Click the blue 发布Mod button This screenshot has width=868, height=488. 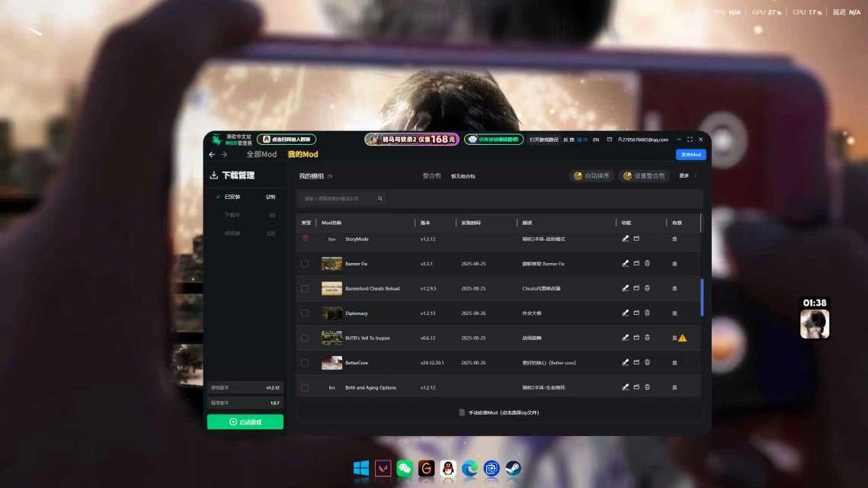[691, 155]
